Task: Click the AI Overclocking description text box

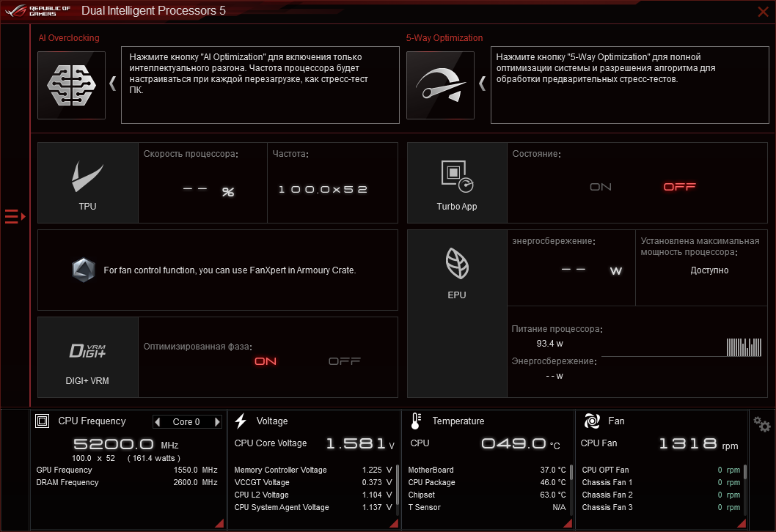Action: coord(260,85)
